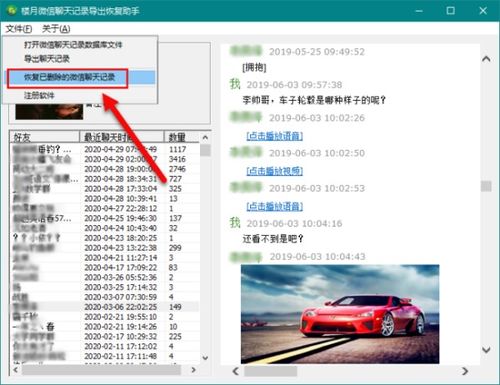Select row dated 2020-02-21 19:55:10
Image resolution: width=500 pixels, height=385 pixels.
click(x=105, y=317)
